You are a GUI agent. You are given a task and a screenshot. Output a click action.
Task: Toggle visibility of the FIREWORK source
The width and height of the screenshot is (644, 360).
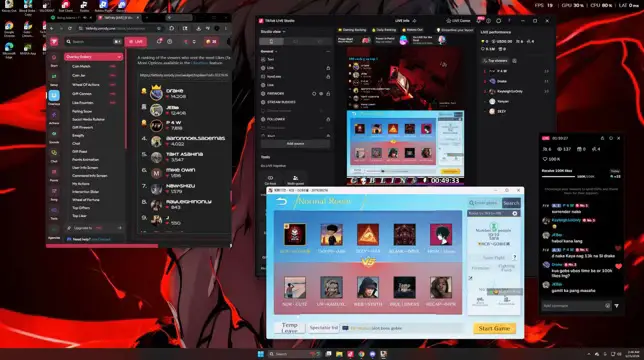pyautogui.click(x=321, y=94)
